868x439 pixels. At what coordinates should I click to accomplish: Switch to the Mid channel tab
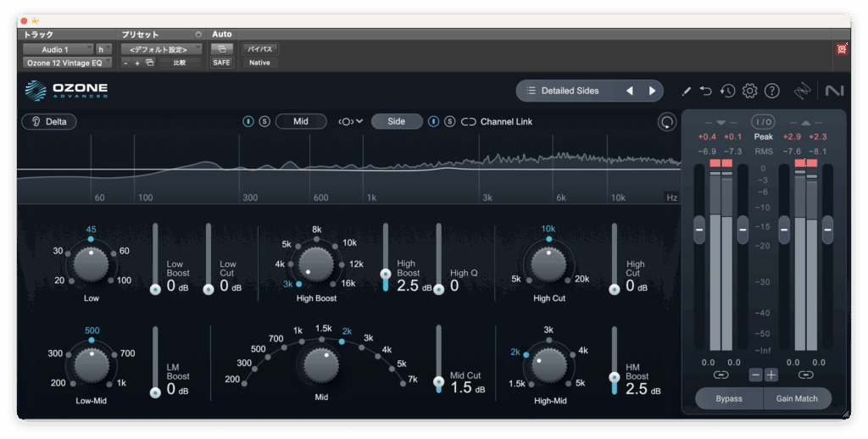(x=300, y=122)
